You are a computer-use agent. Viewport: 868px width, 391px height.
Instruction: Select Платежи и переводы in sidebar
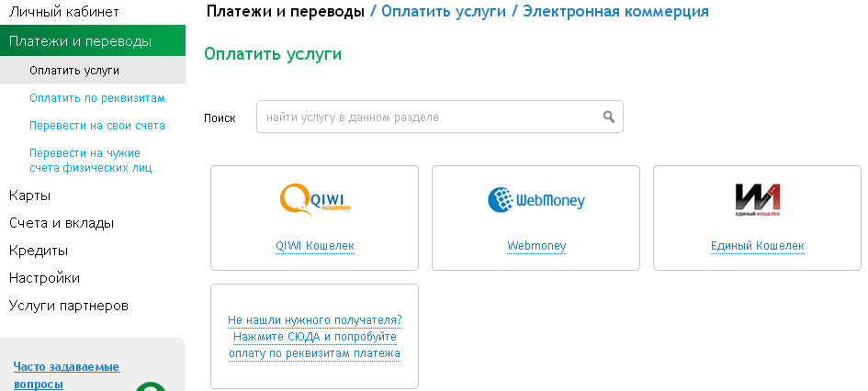tap(93, 41)
